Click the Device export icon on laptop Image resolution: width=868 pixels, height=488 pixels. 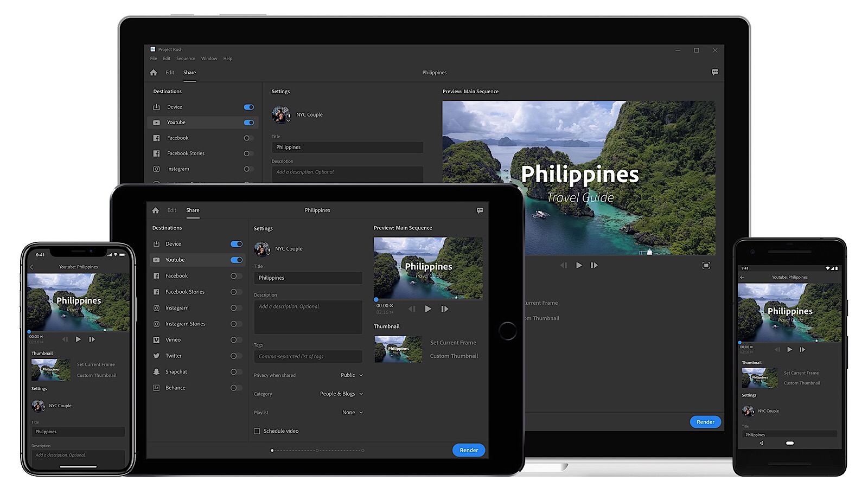[156, 107]
